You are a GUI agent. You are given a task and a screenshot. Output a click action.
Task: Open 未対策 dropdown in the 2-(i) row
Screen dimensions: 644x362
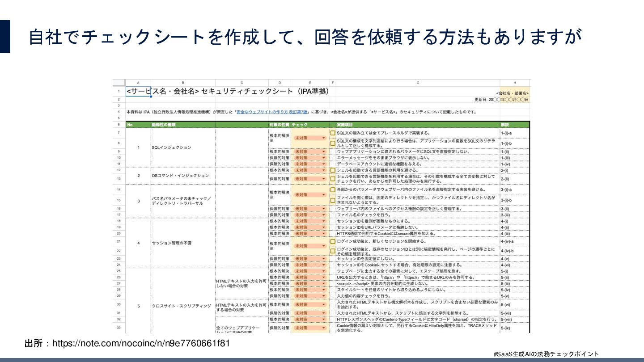[310, 170]
